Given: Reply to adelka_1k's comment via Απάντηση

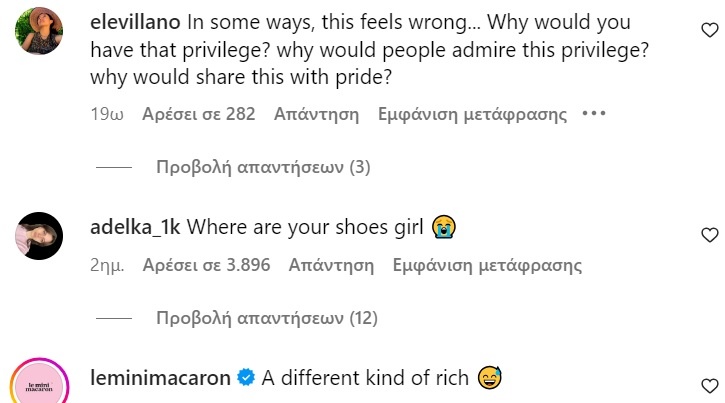Looking at the screenshot, I should click(x=331, y=265).
